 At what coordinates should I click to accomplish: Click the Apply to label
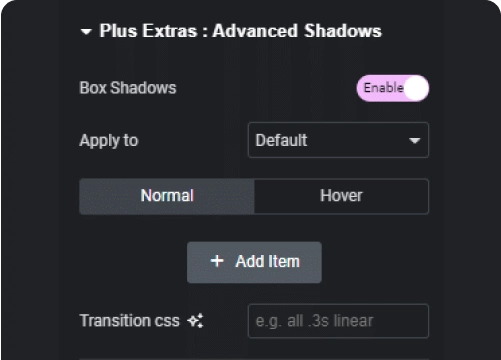(109, 141)
